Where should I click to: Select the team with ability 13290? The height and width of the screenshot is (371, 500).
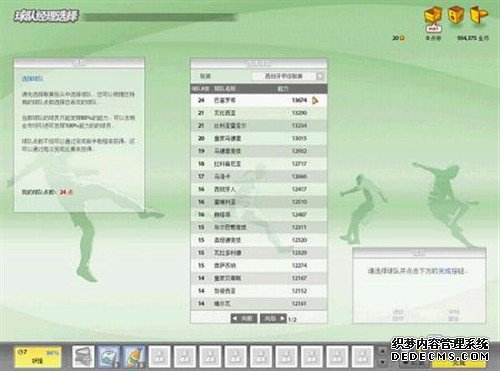(259, 113)
